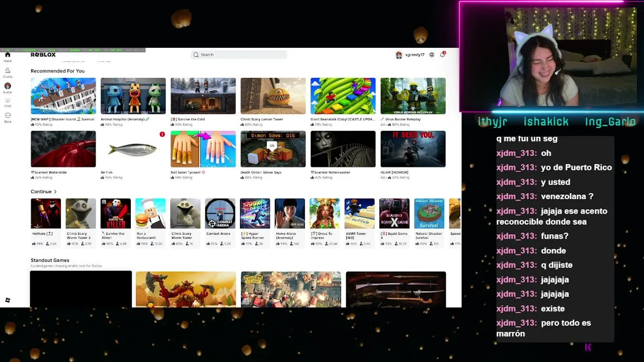644x362 pixels.
Task: Open Animal Hospital (Anomaly) thumbnail
Action: tap(133, 96)
